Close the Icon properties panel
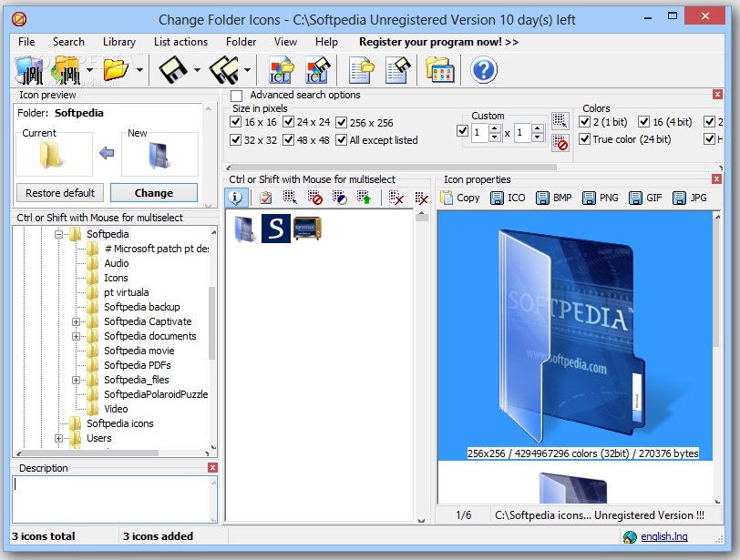The width and height of the screenshot is (740, 560). (x=716, y=179)
